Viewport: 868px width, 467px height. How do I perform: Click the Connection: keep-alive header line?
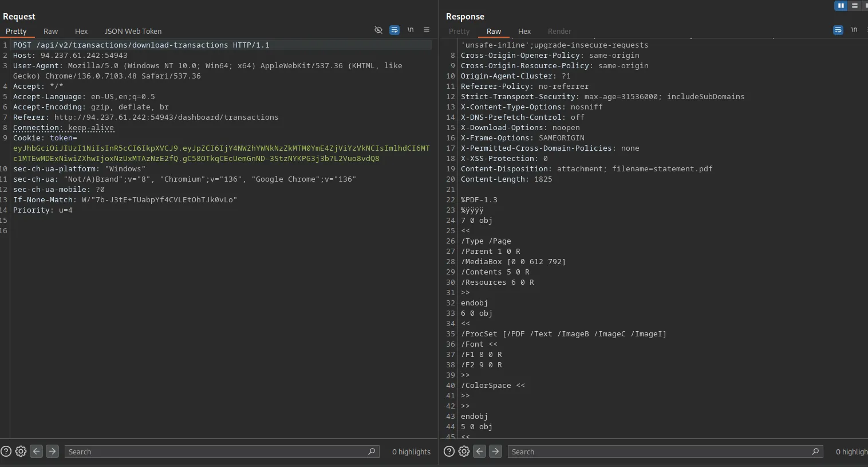click(64, 128)
